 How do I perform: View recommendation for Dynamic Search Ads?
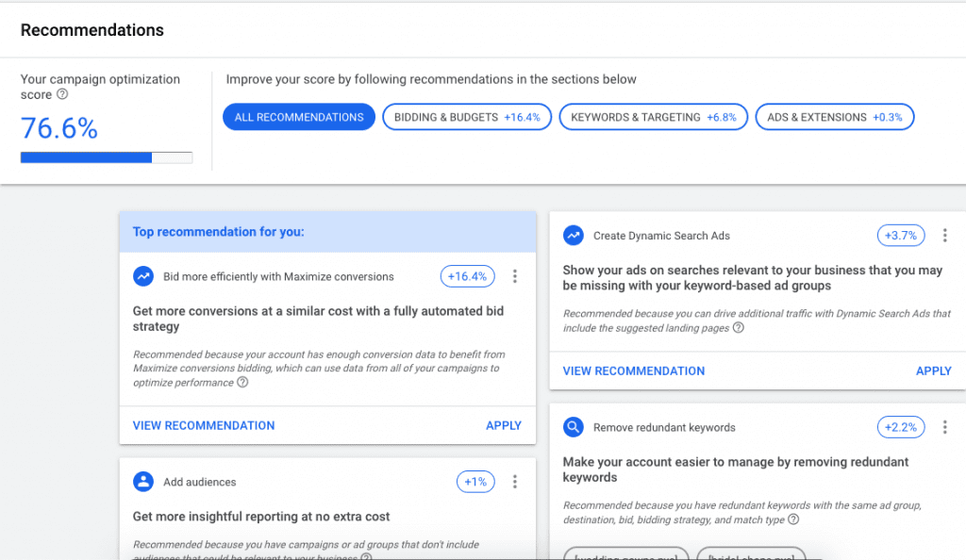[634, 371]
